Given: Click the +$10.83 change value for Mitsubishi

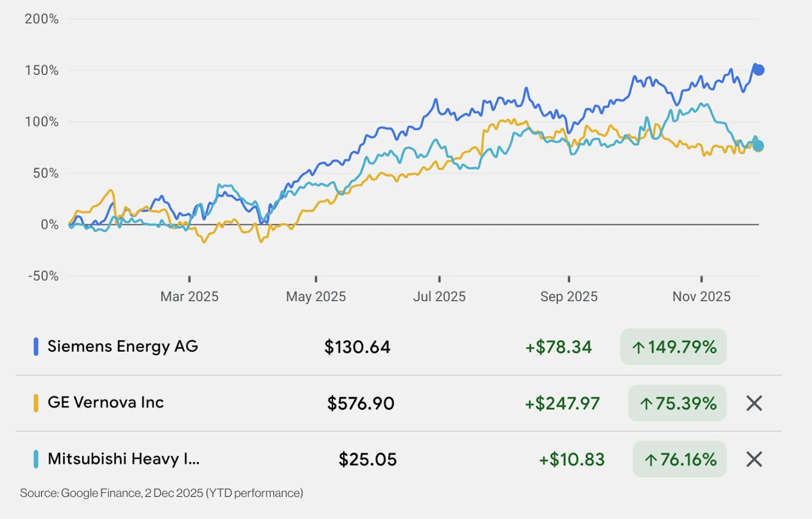Looking at the screenshot, I should point(571,459).
